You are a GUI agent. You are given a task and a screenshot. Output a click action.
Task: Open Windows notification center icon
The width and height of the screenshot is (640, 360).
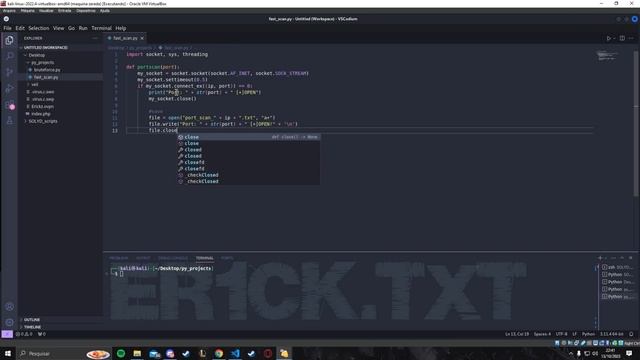tap(629, 353)
